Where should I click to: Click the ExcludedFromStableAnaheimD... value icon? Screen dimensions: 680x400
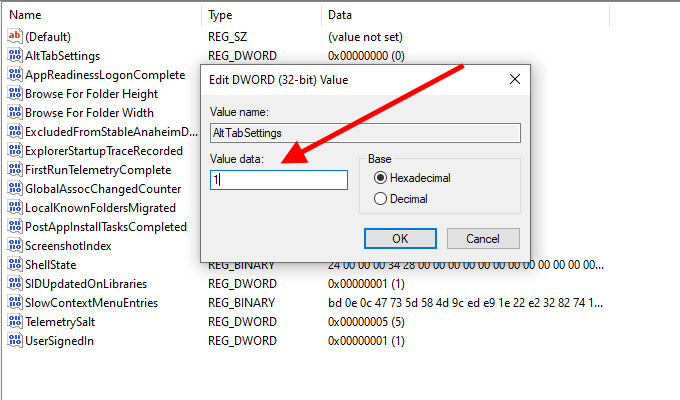click(14, 131)
